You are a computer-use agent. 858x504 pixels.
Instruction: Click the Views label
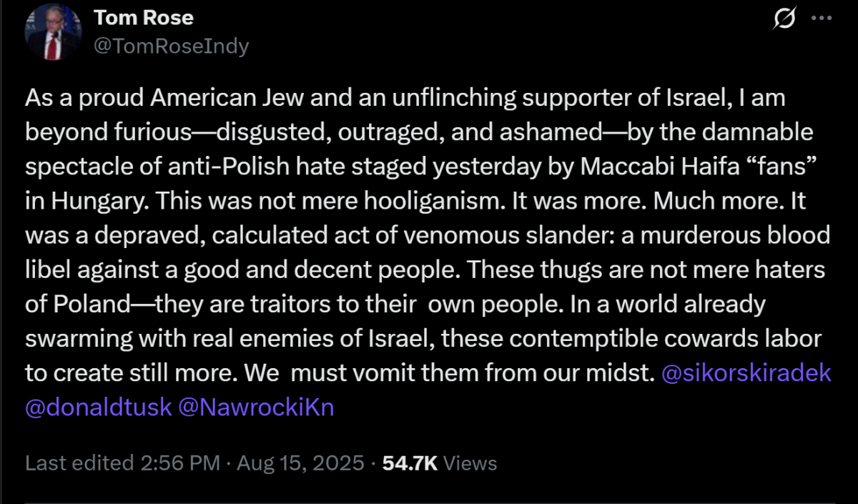click(470, 463)
